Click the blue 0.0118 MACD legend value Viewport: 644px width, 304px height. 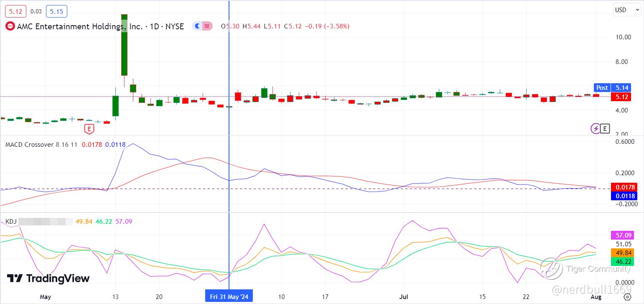115,145
